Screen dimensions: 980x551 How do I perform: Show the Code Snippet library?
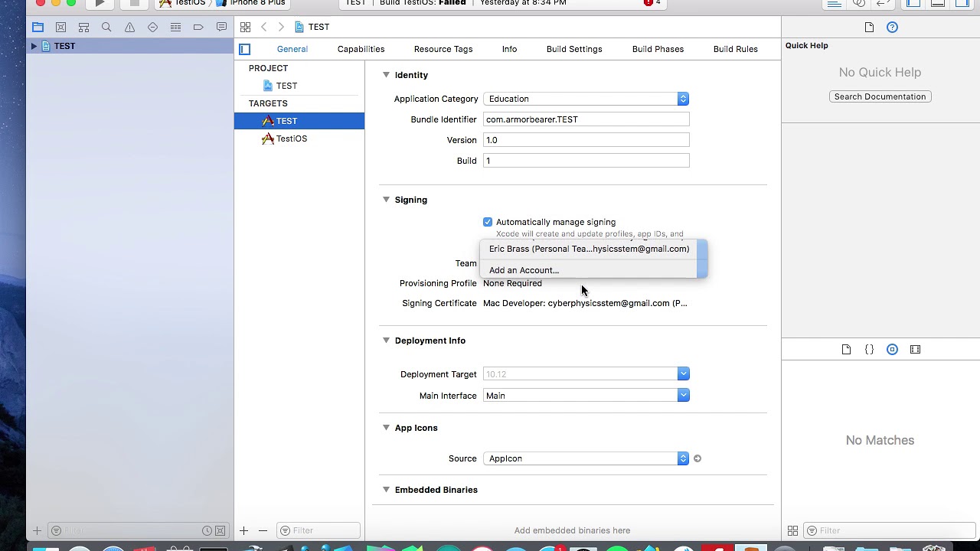[x=869, y=350]
